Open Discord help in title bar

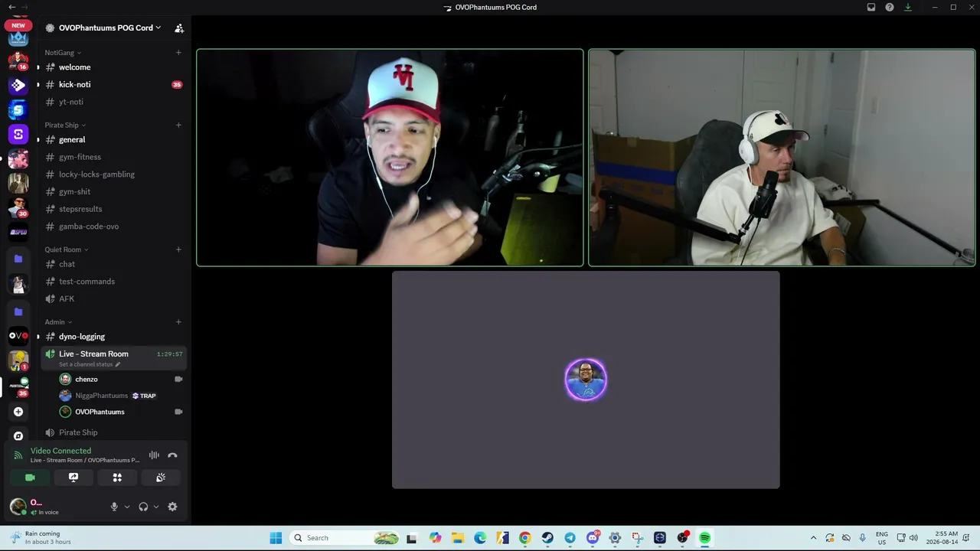tap(890, 8)
